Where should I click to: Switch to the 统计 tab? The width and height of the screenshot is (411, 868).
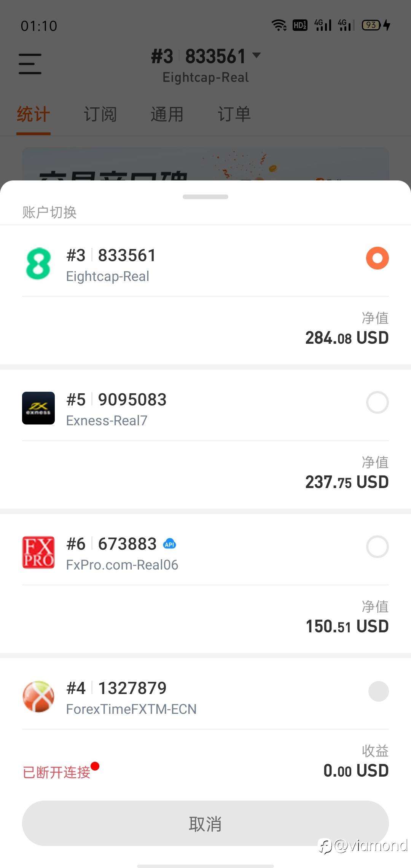point(33,114)
